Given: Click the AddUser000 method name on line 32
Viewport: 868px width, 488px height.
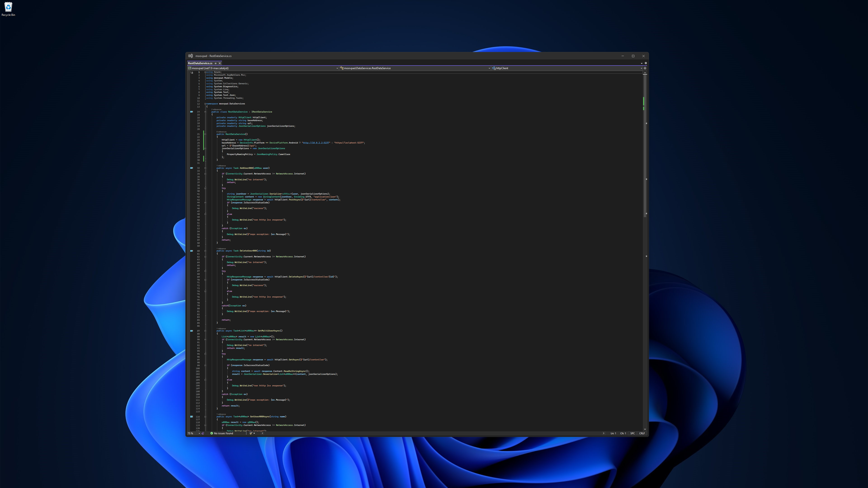Looking at the screenshot, I should (x=246, y=168).
